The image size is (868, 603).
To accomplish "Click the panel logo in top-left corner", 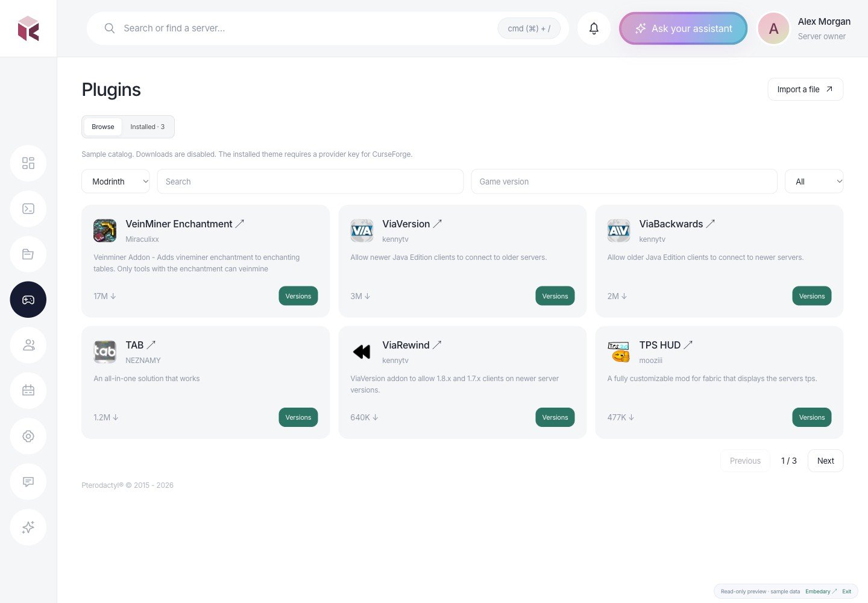I will [x=28, y=28].
